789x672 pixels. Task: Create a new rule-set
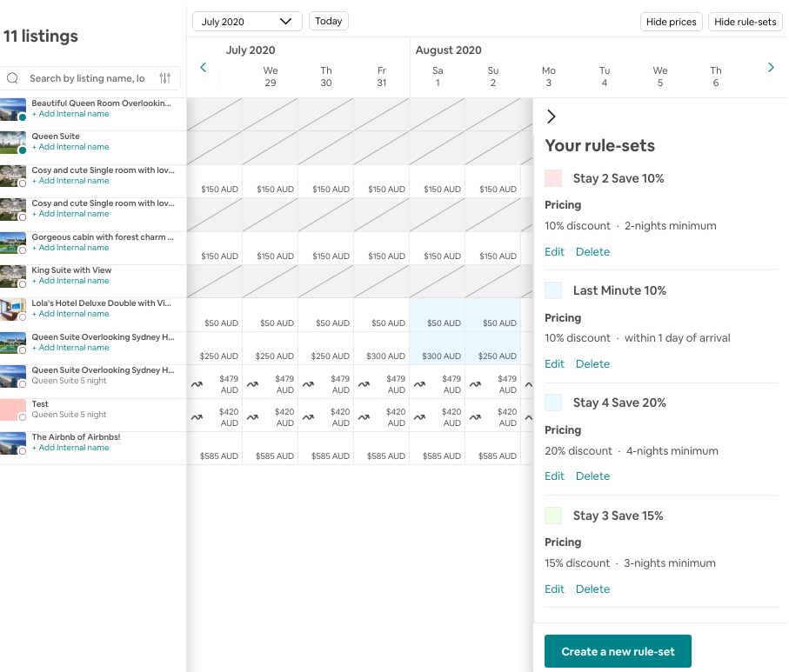618,651
